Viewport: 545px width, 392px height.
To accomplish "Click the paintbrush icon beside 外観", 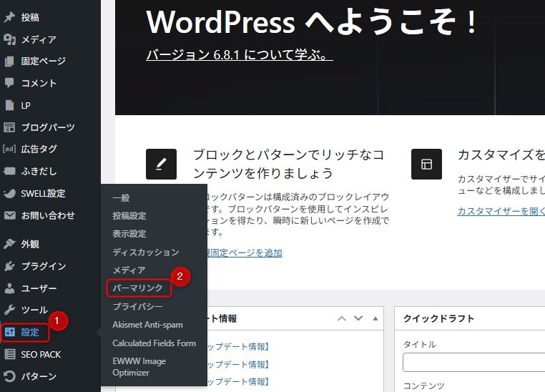I will (x=9, y=244).
